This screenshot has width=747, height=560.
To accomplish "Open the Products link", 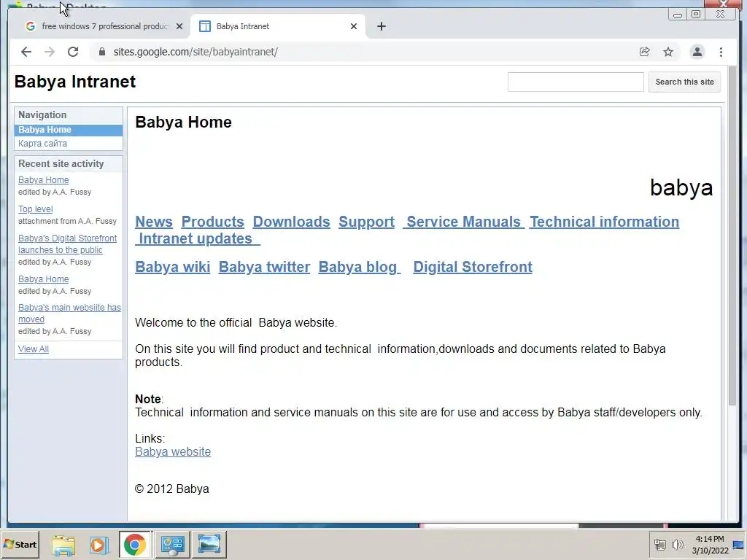I will click(212, 222).
